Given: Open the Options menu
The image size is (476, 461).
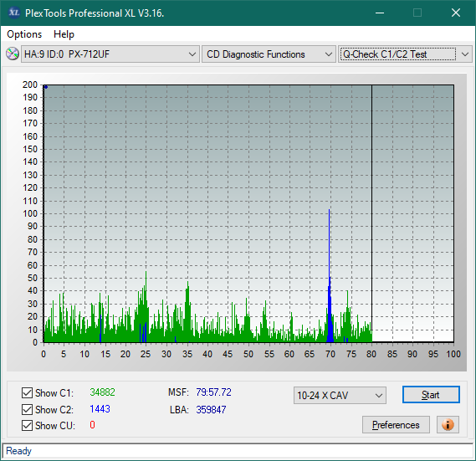Looking at the screenshot, I should tap(24, 34).
